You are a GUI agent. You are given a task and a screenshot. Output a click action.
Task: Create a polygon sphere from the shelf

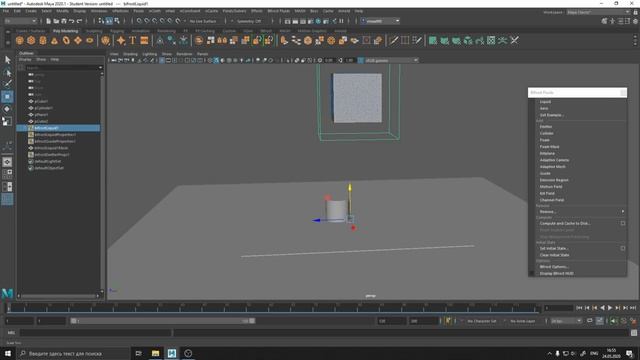coord(19,40)
